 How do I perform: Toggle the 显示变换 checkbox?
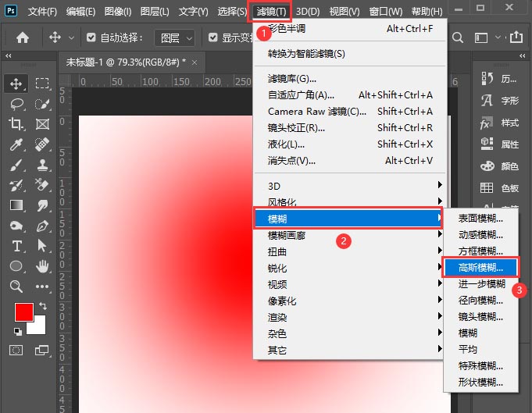click(x=212, y=37)
